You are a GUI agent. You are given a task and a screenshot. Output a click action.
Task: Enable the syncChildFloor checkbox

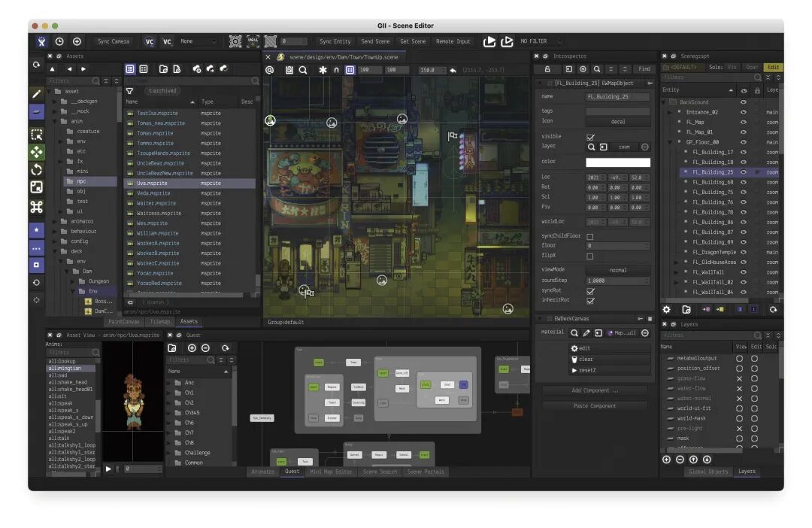pyautogui.click(x=590, y=236)
